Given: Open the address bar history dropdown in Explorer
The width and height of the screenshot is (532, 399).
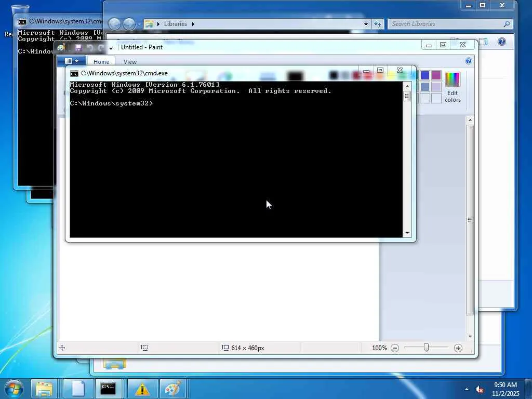Looking at the screenshot, I should coord(366,24).
